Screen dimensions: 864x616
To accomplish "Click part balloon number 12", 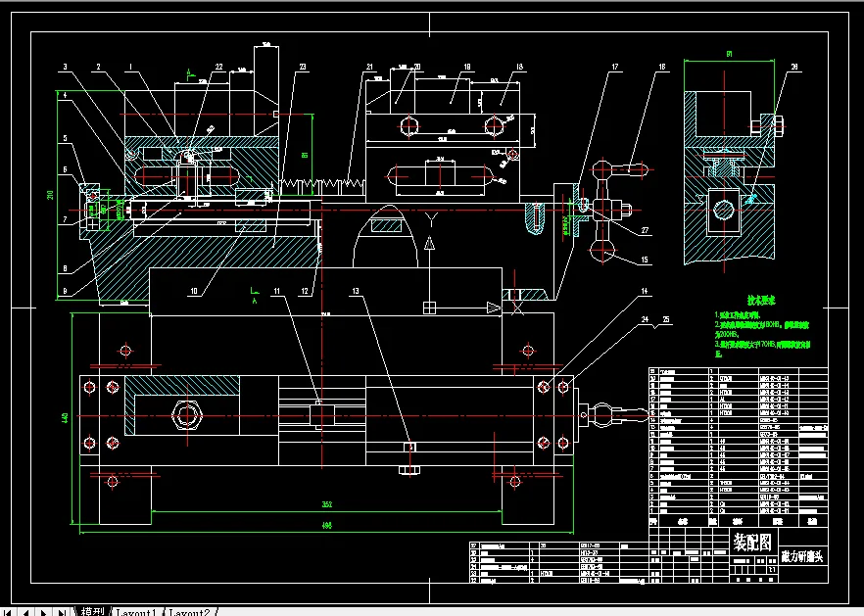I will click(305, 291).
